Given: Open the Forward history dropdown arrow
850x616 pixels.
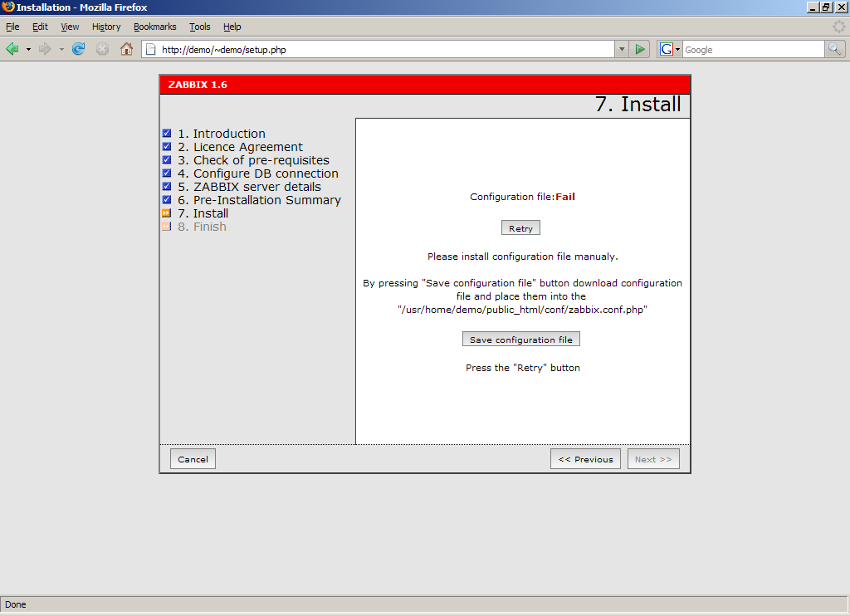Looking at the screenshot, I should [x=61, y=49].
